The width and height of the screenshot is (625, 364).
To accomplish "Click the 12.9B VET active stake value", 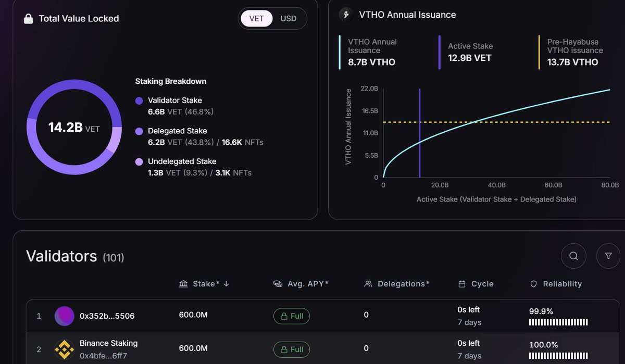I will [x=470, y=58].
